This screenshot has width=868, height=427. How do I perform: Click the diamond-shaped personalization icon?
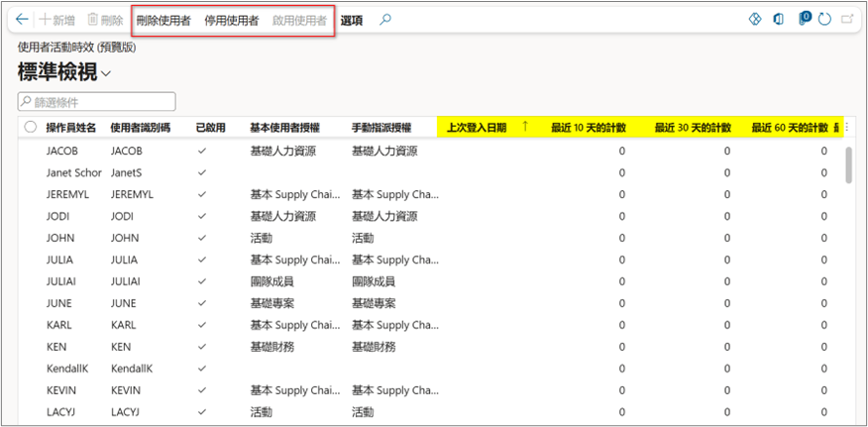[755, 20]
